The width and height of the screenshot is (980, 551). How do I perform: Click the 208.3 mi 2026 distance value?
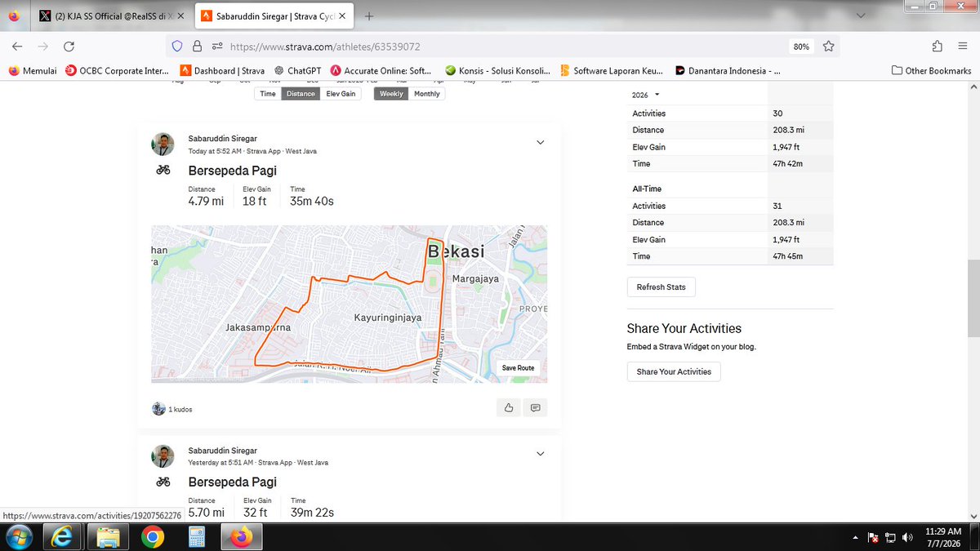tap(788, 130)
